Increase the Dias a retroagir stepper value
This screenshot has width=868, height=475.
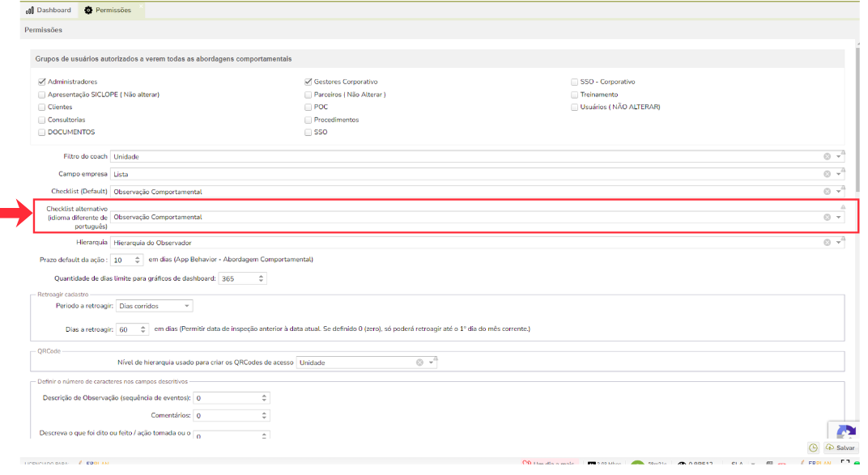[x=143, y=326]
